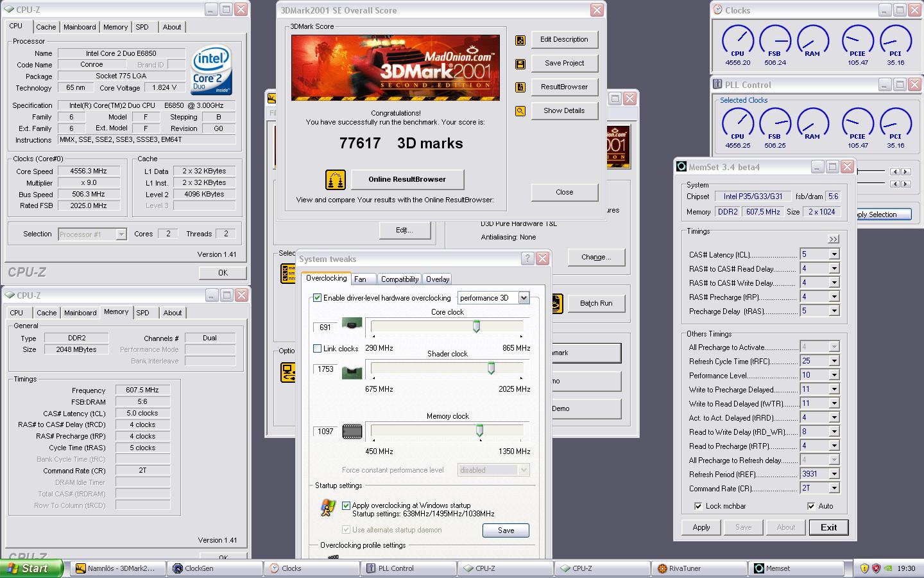Open Refresh Period (tREF) dropdown
The height and width of the screenshot is (578, 924).
(834, 474)
